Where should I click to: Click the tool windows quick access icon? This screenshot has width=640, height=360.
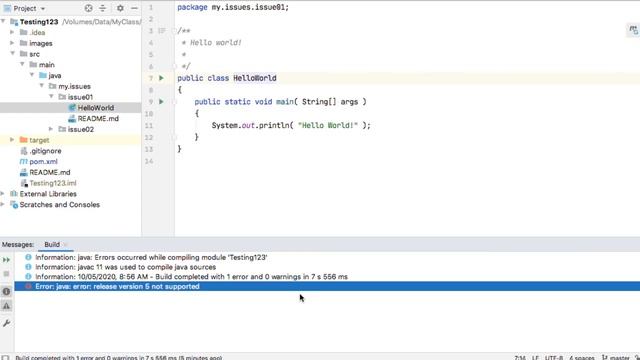coord(5,358)
